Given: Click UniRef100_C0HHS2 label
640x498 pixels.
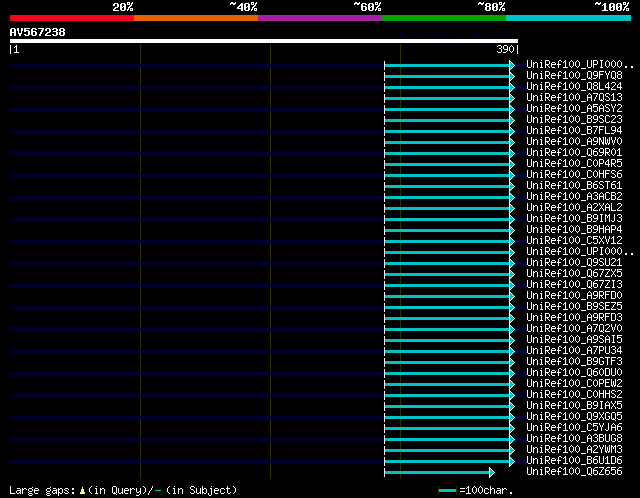Looking at the screenshot, I should coord(574,395).
